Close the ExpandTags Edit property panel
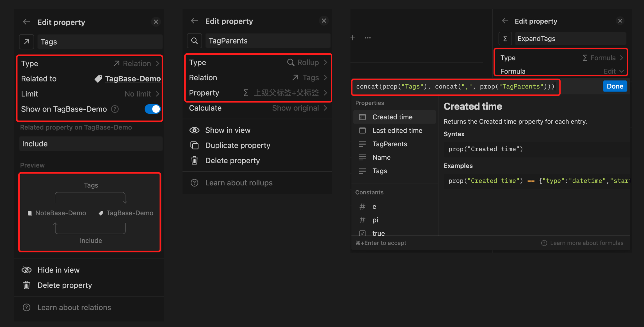 (x=620, y=21)
